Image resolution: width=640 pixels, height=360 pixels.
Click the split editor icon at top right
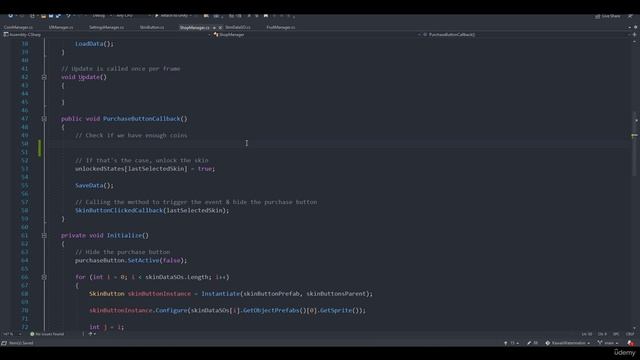(x=634, y=35)
